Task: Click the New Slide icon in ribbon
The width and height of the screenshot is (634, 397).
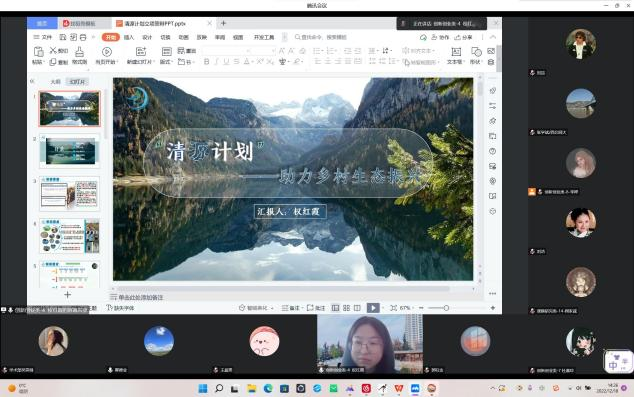Action: pos(141,52)
